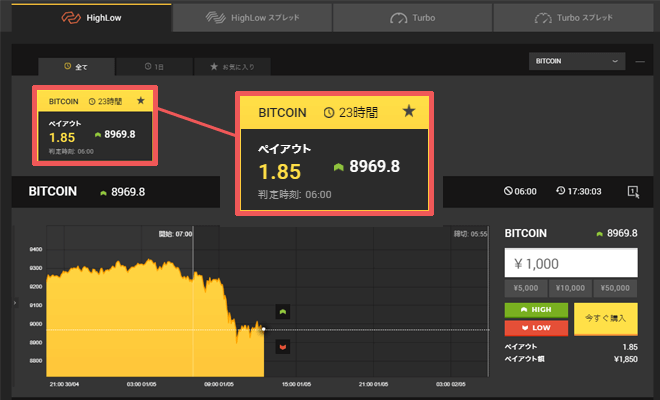Open the HighLow スプレッド tab
The width and height of the screenshot is (660, 400).
click(x=252, y=18)
